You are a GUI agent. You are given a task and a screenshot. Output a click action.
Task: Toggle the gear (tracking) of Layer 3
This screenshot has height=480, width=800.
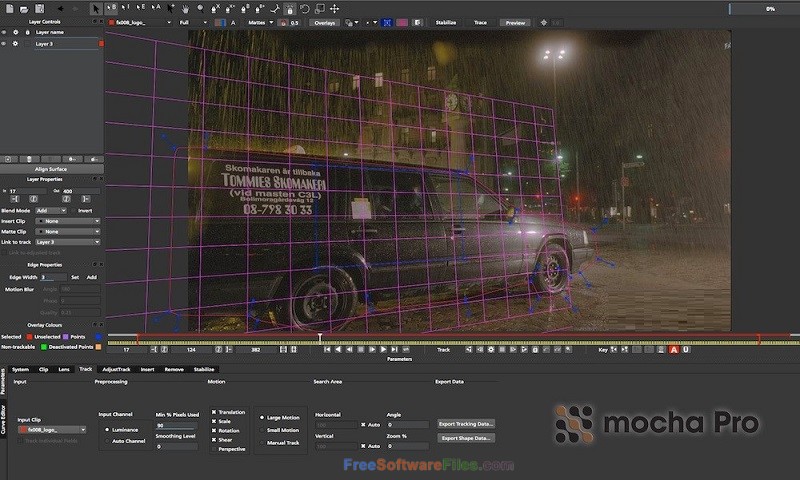click(15, 44)
